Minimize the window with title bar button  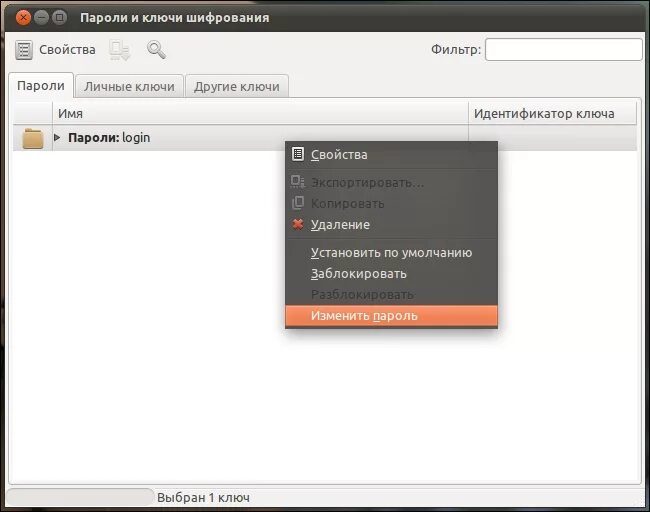pyautogui.click(x=41, y=17)
